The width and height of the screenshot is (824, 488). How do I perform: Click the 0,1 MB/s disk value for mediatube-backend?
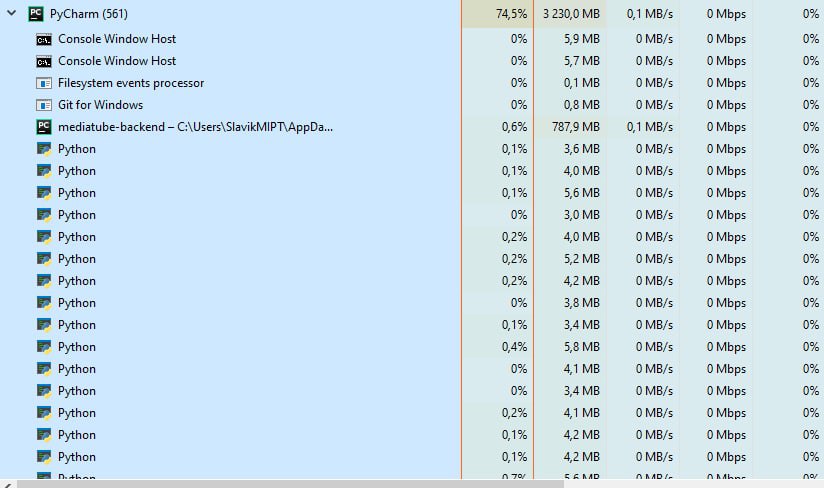pyautogui.click(x=650, y=127)
